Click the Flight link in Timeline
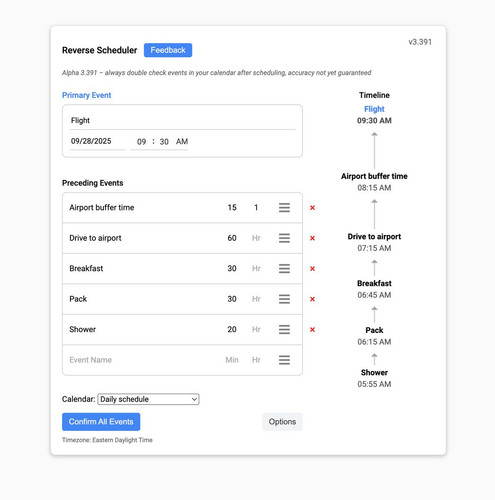Image resolution: width=495 pixels, height=500 pixels. tap(374, 109)
